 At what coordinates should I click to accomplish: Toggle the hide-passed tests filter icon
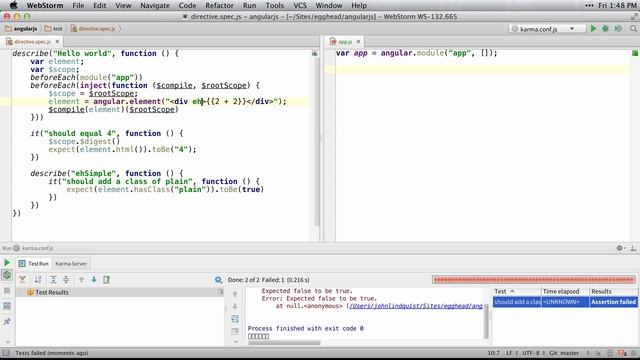(x=22, y=280)
